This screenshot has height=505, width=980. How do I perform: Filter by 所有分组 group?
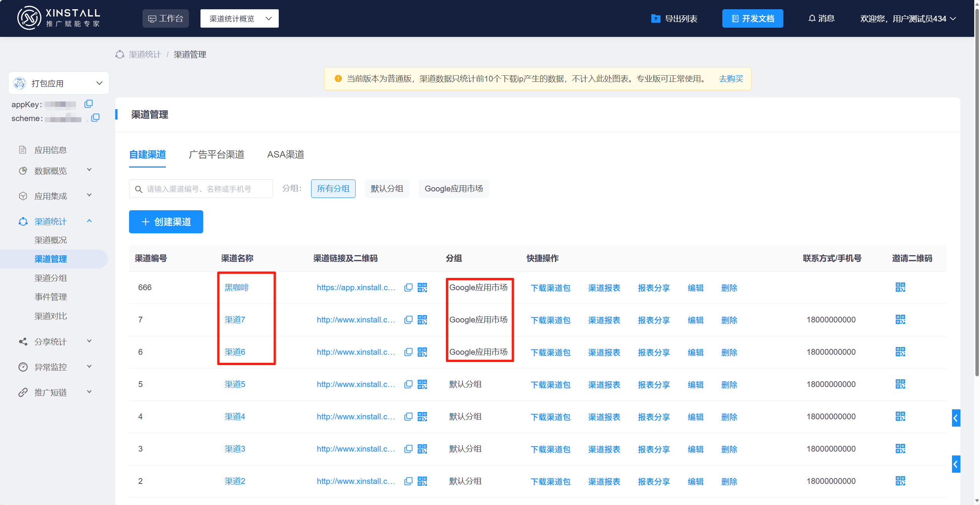[x=333, y=189]
